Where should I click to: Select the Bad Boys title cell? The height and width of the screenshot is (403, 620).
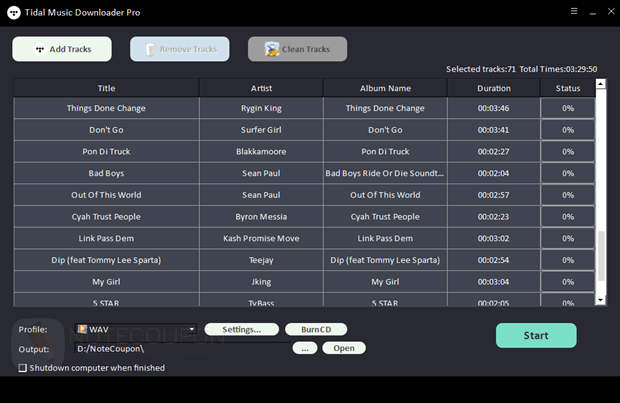tap(106, 173)
